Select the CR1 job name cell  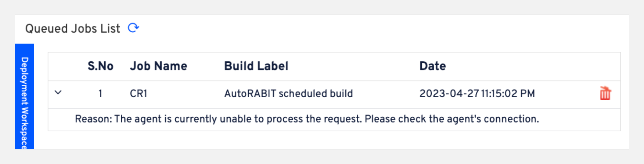tap(138, 94)
